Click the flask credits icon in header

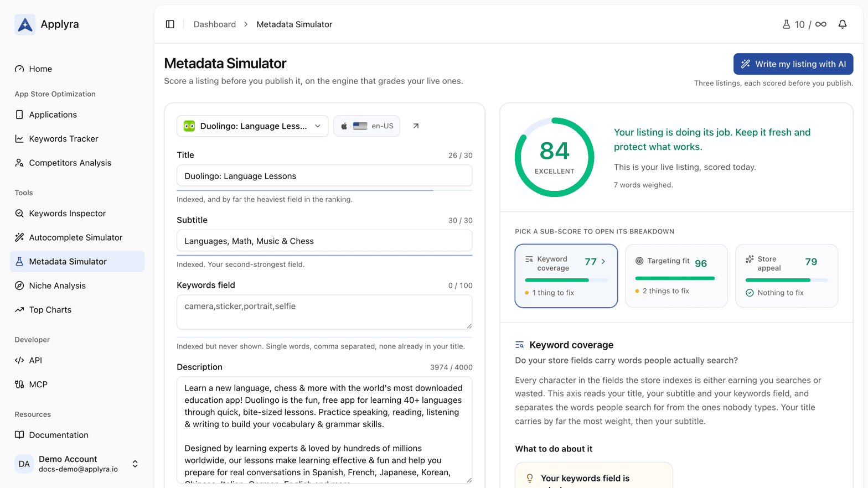(786, 24)
